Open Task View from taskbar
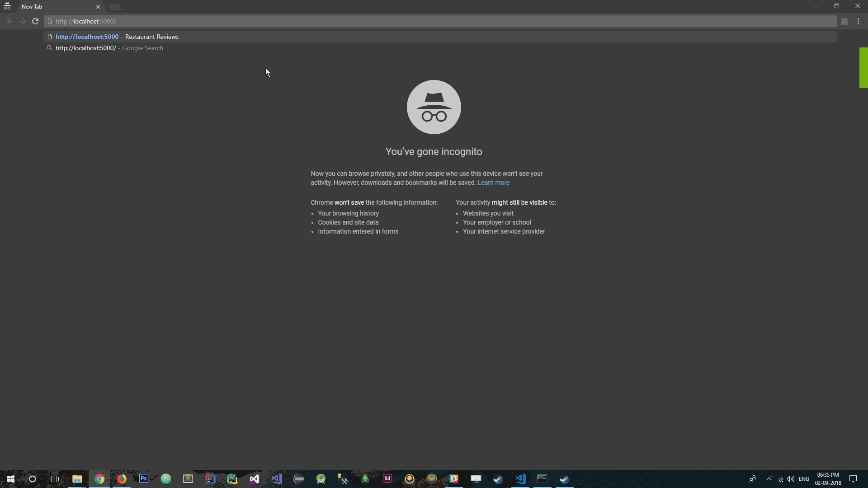The image size is (868, 488). [x=54, y=479]
